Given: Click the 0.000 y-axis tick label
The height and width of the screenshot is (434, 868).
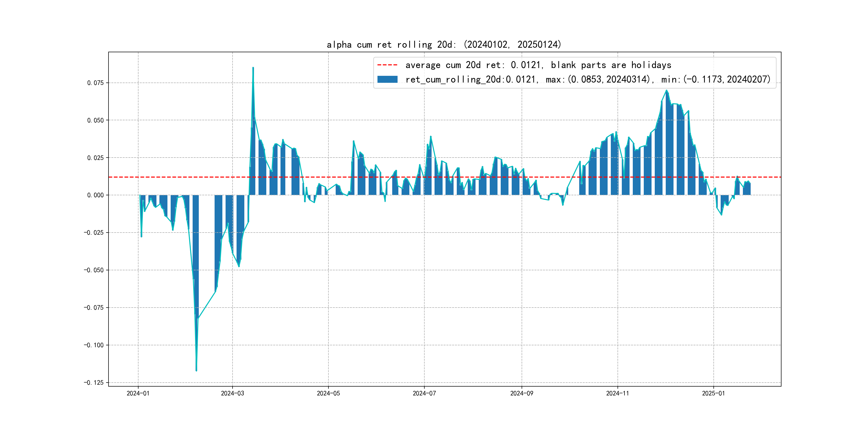Looking at the screenshot, I should pyautogui.click(x=95, y=195).
